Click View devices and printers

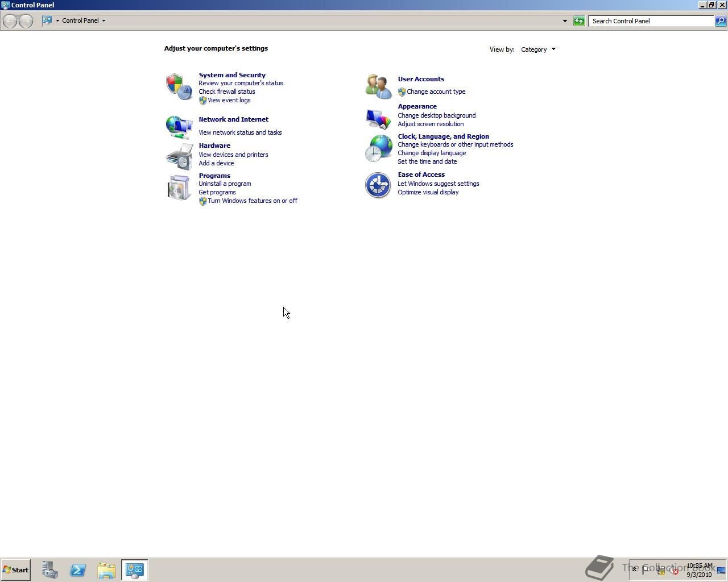tap(233, 155)
